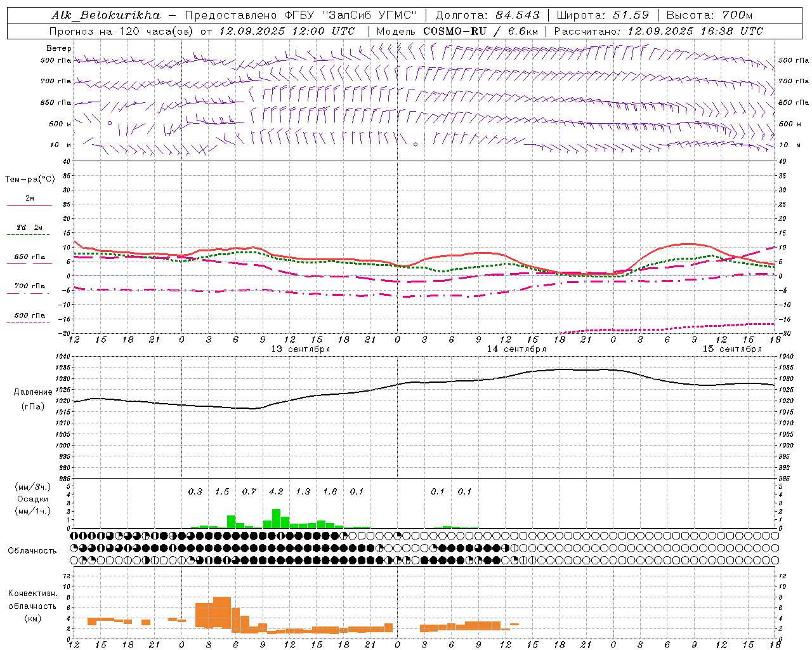
Task: Select forecast start time 12.09.2025 12:00 UTC
Action: (x=287, y=31)
